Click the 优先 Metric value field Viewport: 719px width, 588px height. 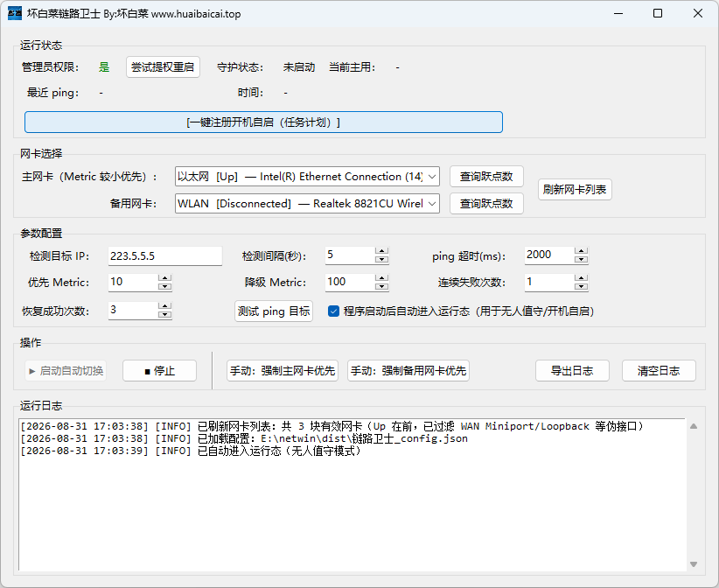(133, 282)
